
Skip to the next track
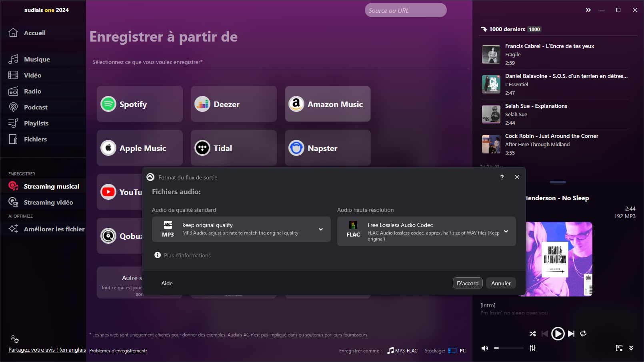point(571,334)
